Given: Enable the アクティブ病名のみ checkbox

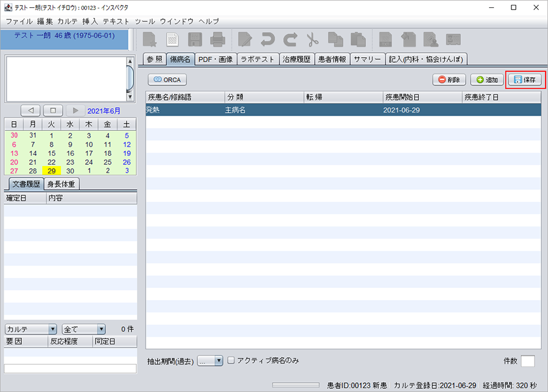Looking at the screenshot, I should tap(231, 360).
